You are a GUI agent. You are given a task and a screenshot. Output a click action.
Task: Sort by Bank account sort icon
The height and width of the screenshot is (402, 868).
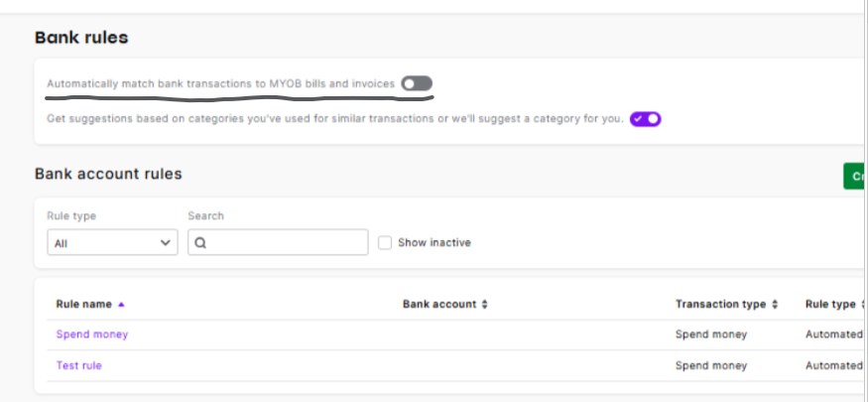(484, 305)
